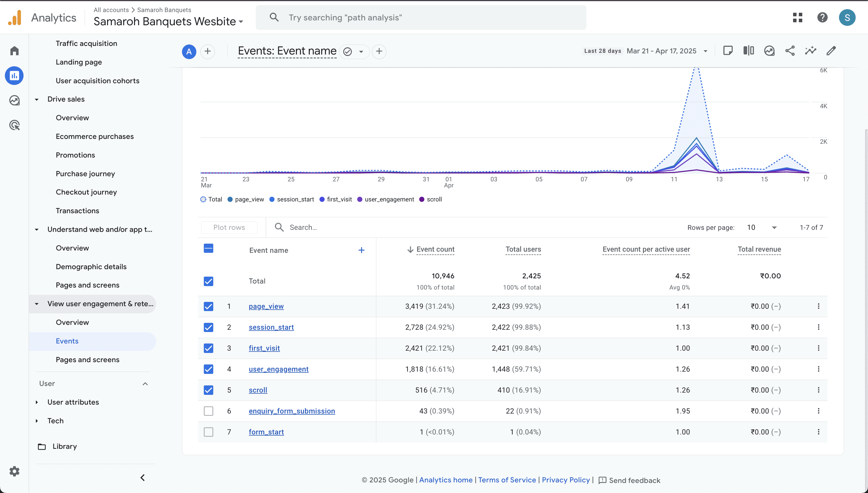The width and height of the screenshot is (868, 493).
Task: Open Admin settings gear icon
Action: pos(14,471)
